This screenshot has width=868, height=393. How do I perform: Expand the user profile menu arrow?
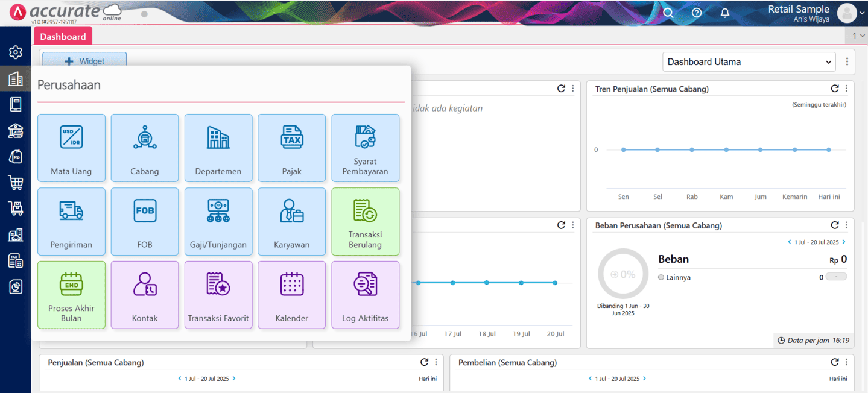[861, 13]
